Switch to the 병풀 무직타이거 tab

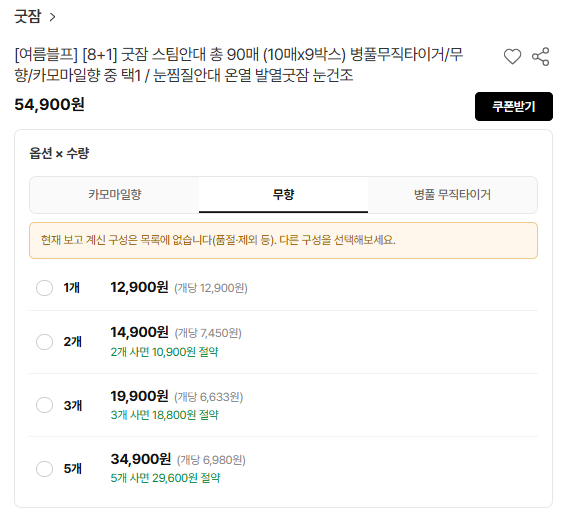452,194
